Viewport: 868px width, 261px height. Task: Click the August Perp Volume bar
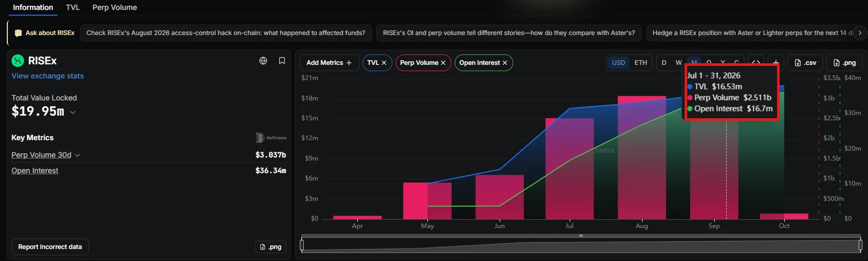pos(642,157)
